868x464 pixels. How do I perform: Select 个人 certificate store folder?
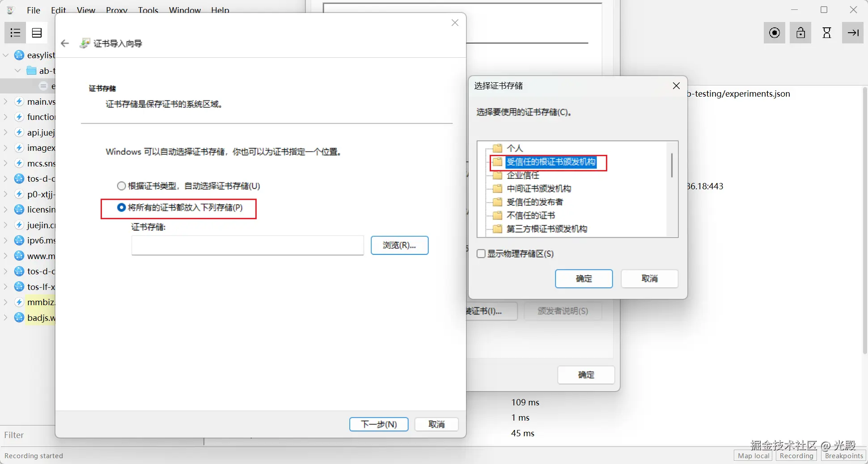click(x=515, y=148)
